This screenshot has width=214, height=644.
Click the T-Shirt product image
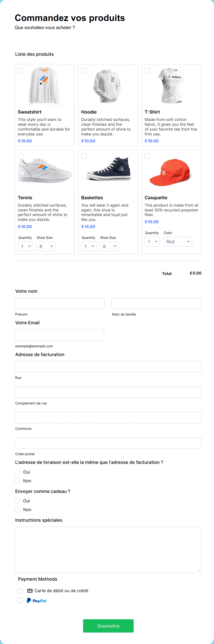[171, 85]
